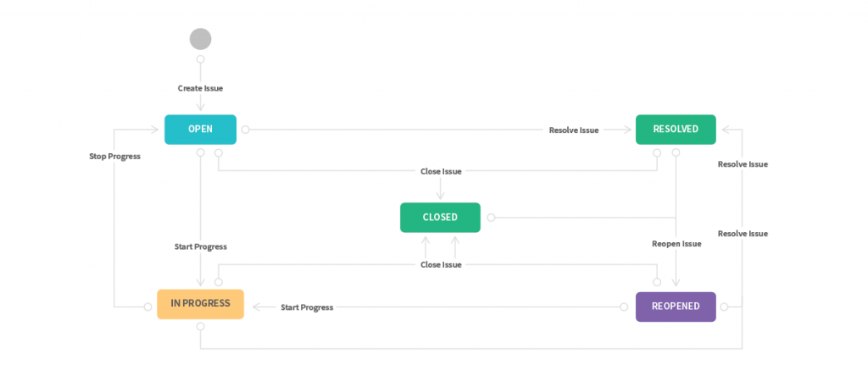Viewport: 868px width, 376px height.
Task: Click connector port below the initial circle
Action: click(x=200, y=60)
